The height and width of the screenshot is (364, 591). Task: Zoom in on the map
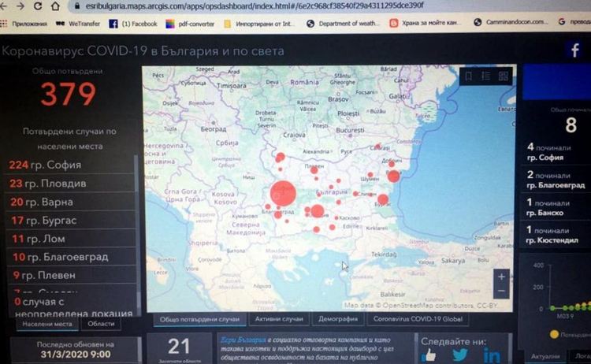tap(502, 277)
